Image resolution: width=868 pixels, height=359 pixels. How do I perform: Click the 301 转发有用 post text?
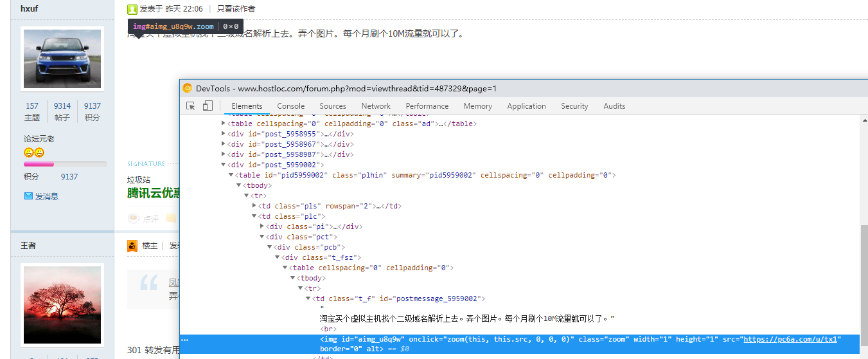tap(153, 350)
